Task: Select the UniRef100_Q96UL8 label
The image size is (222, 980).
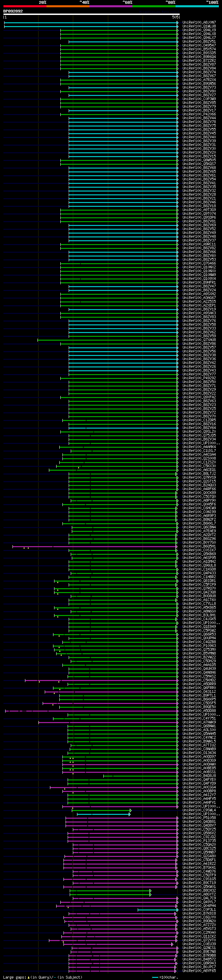Action: point(199,566)
